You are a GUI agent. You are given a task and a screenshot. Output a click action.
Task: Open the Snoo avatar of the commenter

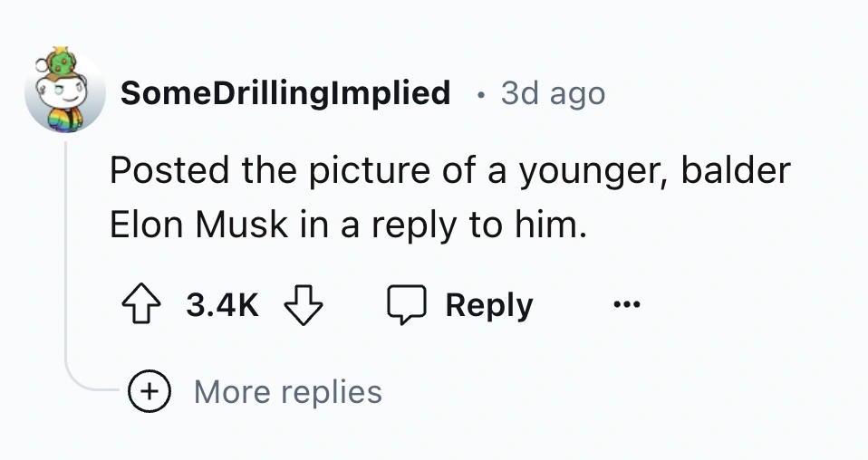(64, 93)
